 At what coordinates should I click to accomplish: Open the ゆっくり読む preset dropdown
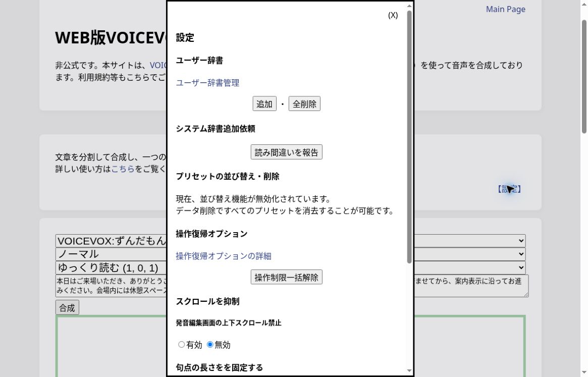point(290,268)
